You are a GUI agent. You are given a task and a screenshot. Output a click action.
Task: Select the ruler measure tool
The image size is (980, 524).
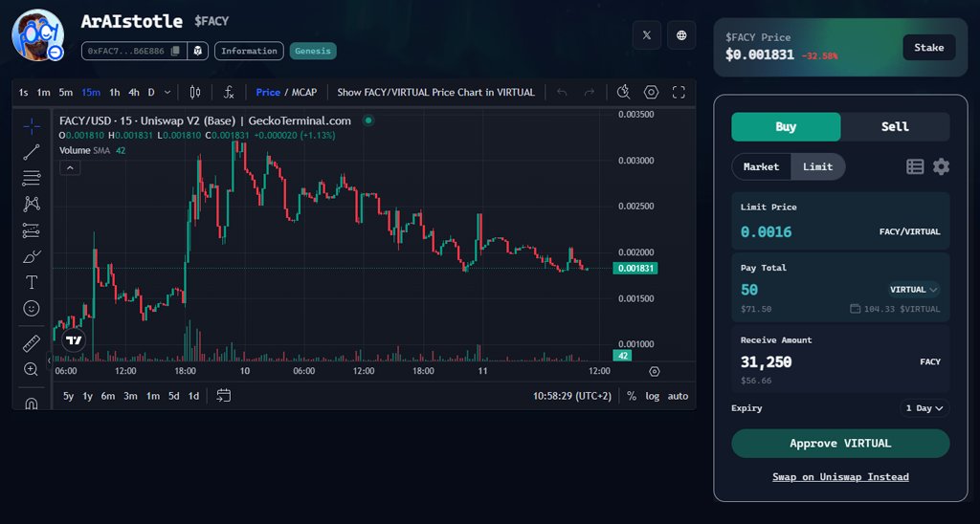32,343
